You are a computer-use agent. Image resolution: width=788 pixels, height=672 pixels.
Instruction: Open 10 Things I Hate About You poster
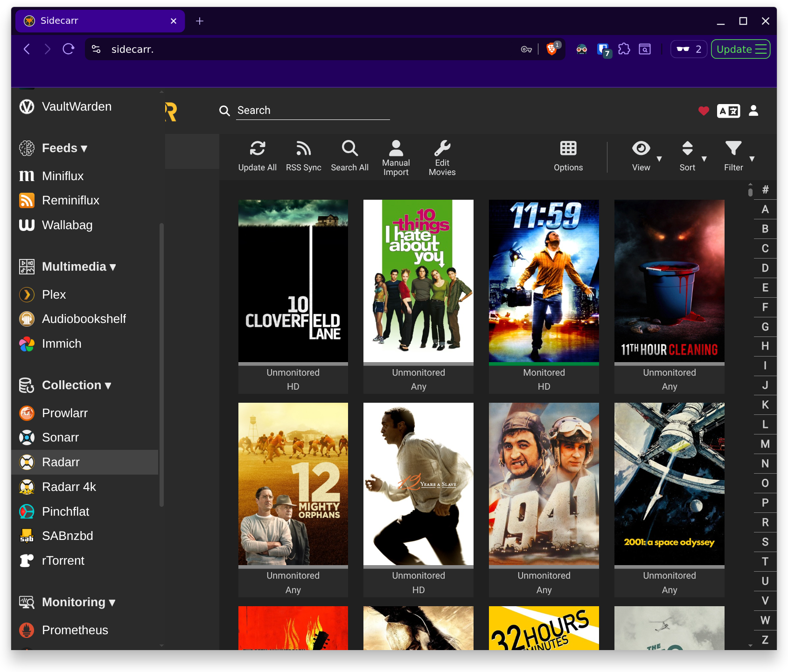coord(418,281)
